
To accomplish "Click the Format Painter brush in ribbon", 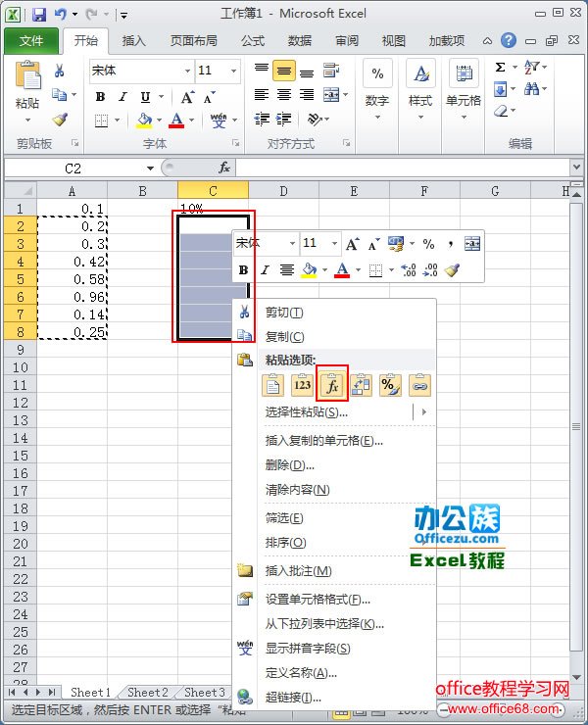I will 60,120.
